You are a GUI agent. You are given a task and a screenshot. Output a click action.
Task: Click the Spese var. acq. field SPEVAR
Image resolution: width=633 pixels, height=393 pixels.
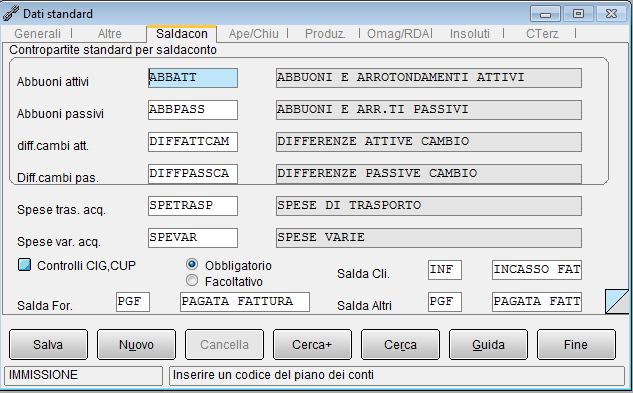[x=193, y=238]
